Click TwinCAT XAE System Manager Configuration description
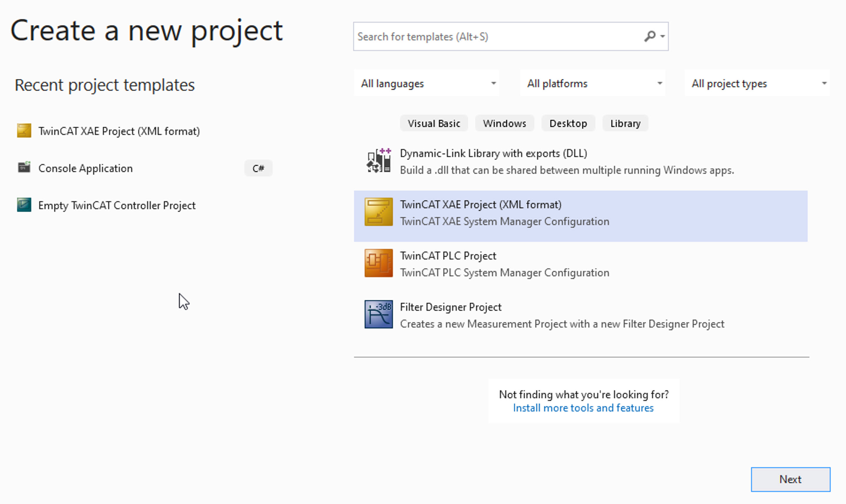This screenshot has width=846, height=504. pos(504,222)
